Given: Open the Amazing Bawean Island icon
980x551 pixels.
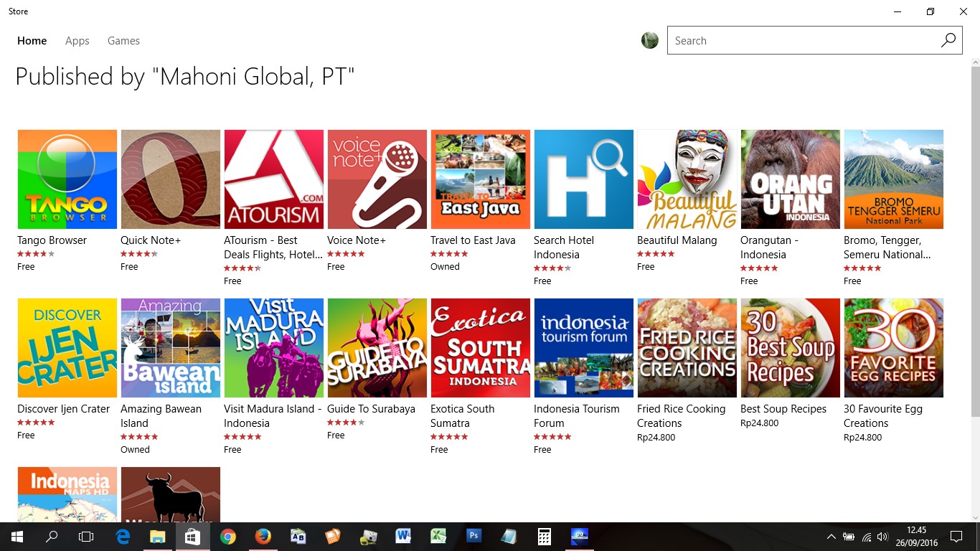Looking at the screenshot, I should point(171,348).
